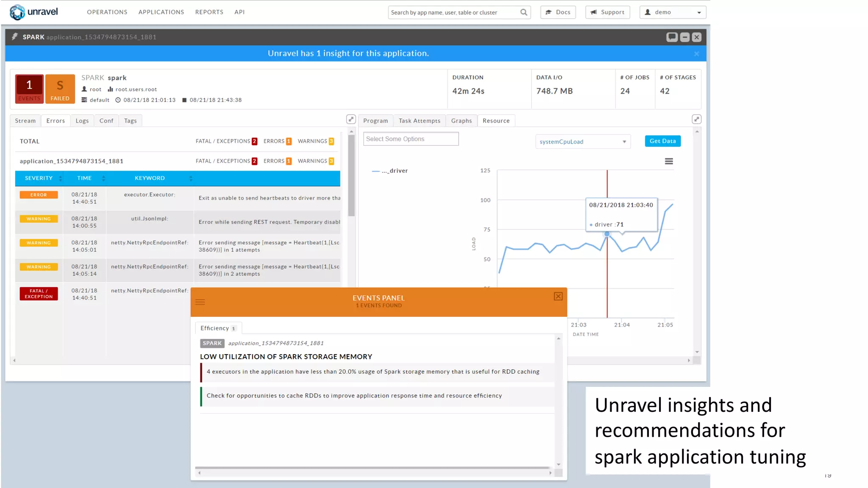Click the cache RDDs recommendation text

pyautogui.click(x=354, y=396)
